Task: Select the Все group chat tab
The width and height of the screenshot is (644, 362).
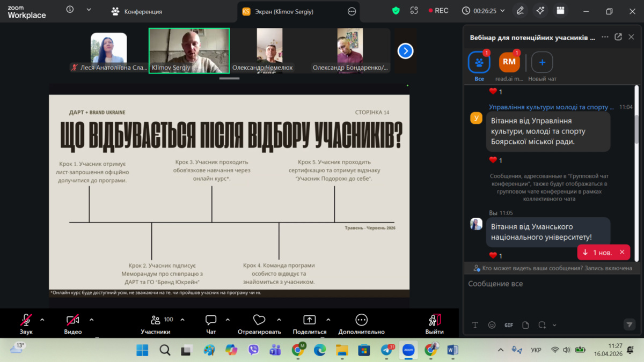Action: (479, 63)
